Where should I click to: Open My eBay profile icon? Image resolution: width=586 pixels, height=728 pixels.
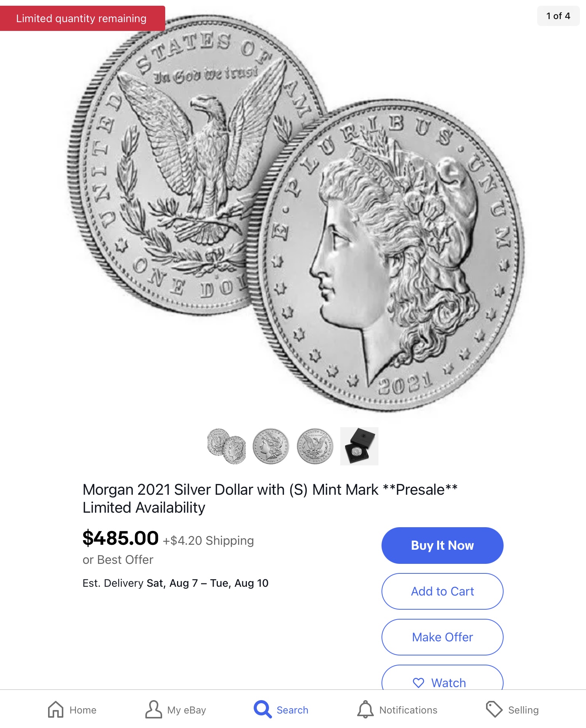153,710
